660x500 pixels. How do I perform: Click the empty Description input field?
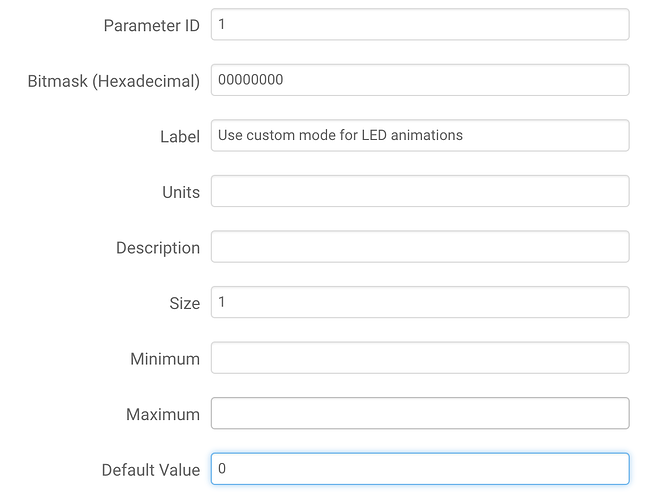420,247
